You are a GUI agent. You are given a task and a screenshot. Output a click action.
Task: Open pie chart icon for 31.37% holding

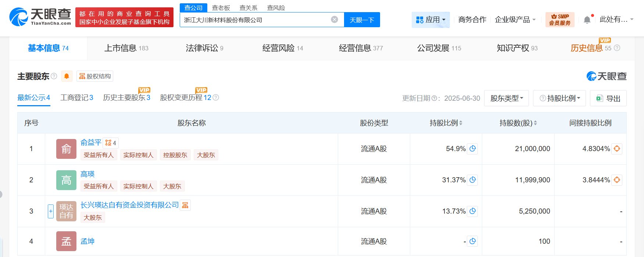472,180
